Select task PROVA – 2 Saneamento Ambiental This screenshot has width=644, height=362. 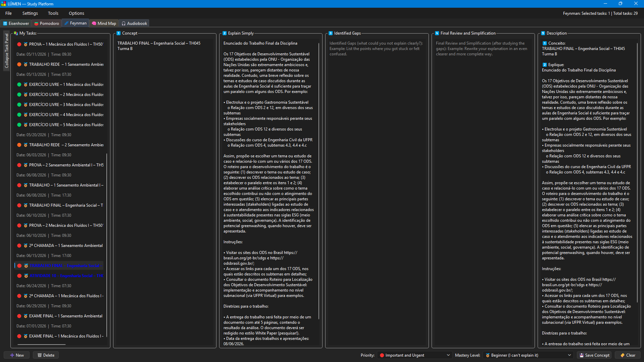point(60,165)
